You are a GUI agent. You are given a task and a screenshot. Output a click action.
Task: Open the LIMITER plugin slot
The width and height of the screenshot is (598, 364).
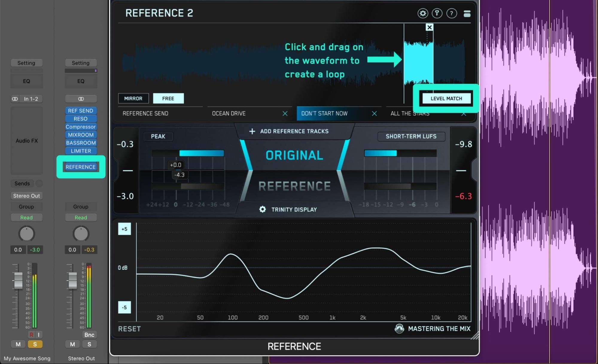click(81, 151)
